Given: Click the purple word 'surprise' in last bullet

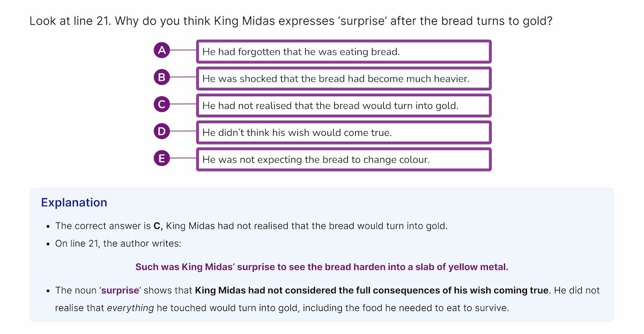Looking at the screenshot, I should [121, 291].
